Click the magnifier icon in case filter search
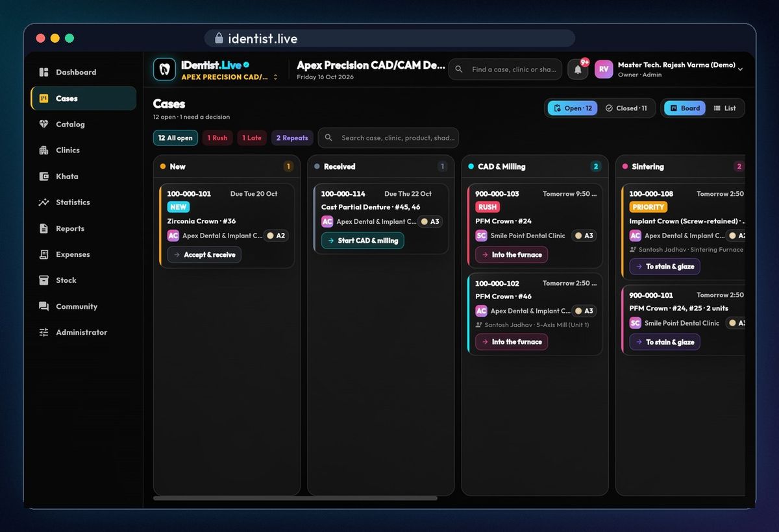 coord(328,138)
